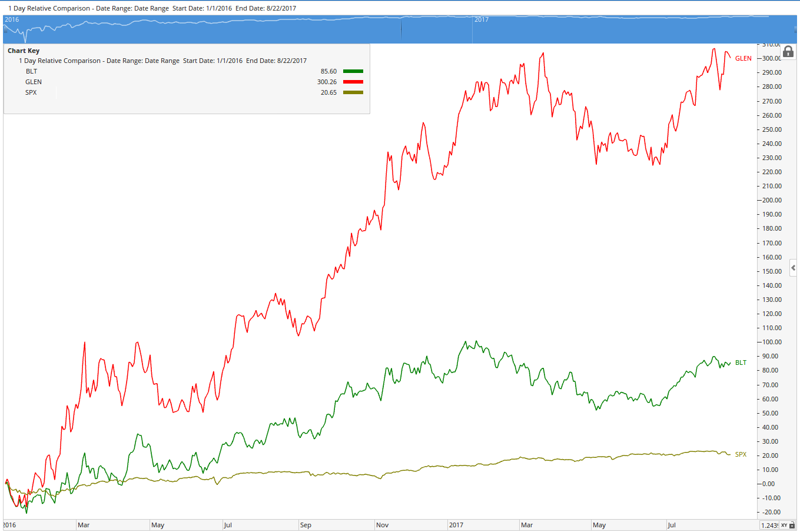Click the SPX series label at line end

tap(741, 454)
